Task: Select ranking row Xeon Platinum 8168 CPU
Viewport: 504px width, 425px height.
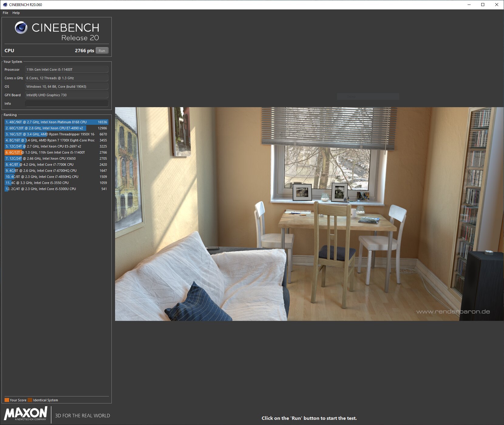Action: pyautogui.click(x=56, y=122)
